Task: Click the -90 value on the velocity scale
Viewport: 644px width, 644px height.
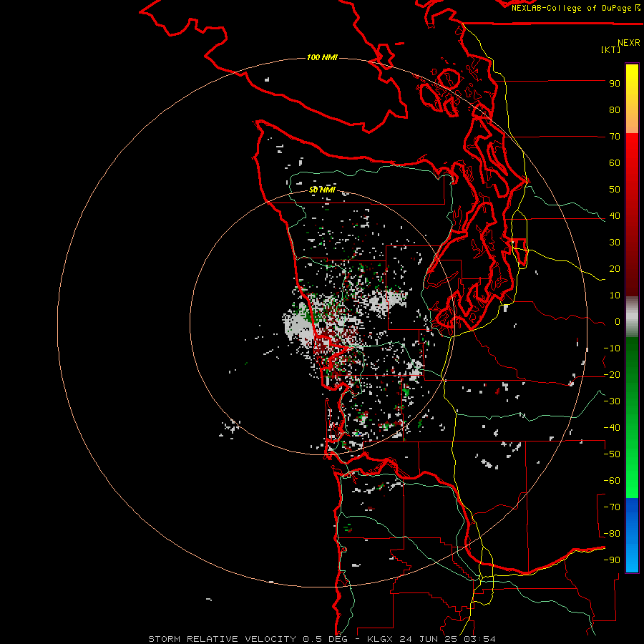Action: pos(612,560)
